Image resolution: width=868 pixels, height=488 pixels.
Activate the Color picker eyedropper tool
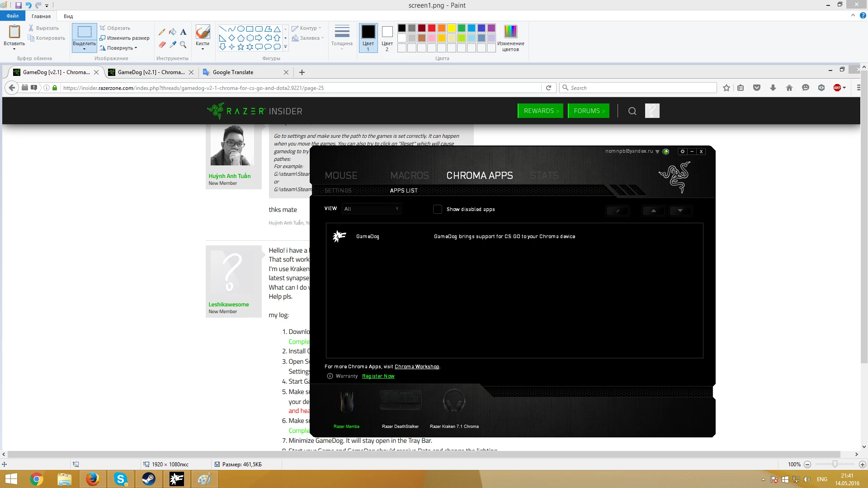173,44
